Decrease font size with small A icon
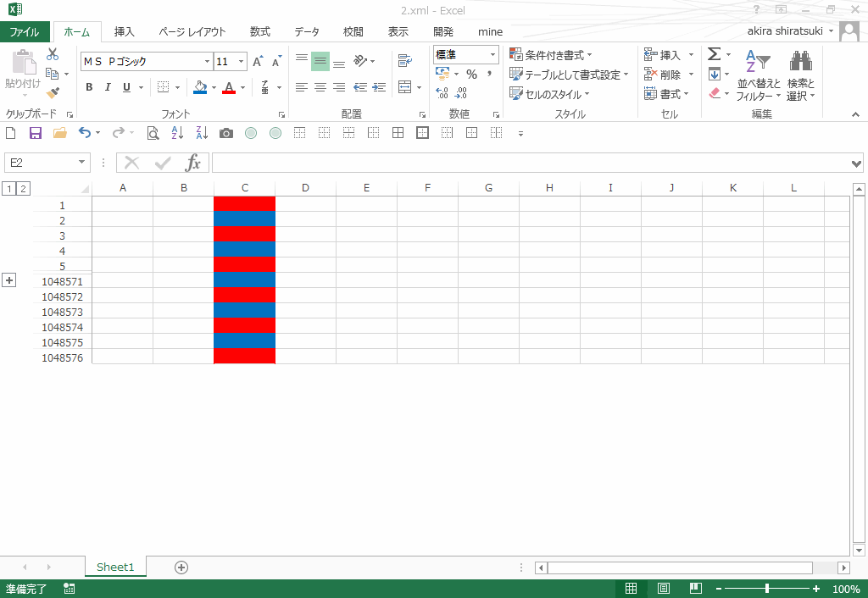The width and height of the screenshot is (868, 598). [x=276, y=61]
